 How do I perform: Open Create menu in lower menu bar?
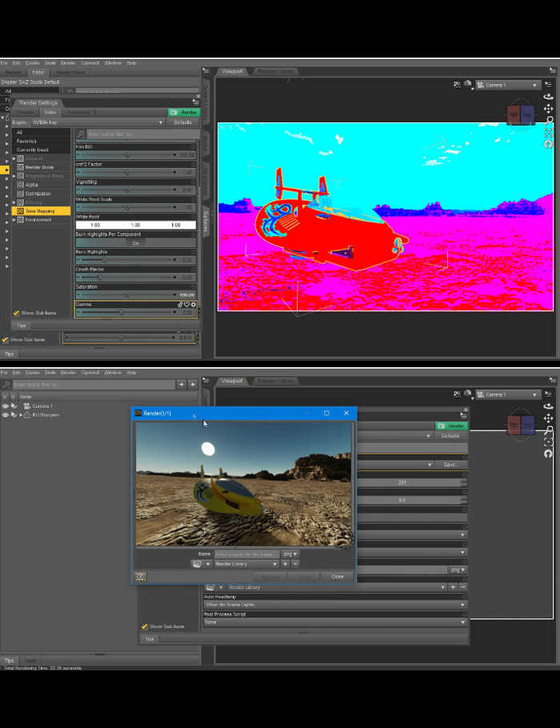[x=33, y=372]
